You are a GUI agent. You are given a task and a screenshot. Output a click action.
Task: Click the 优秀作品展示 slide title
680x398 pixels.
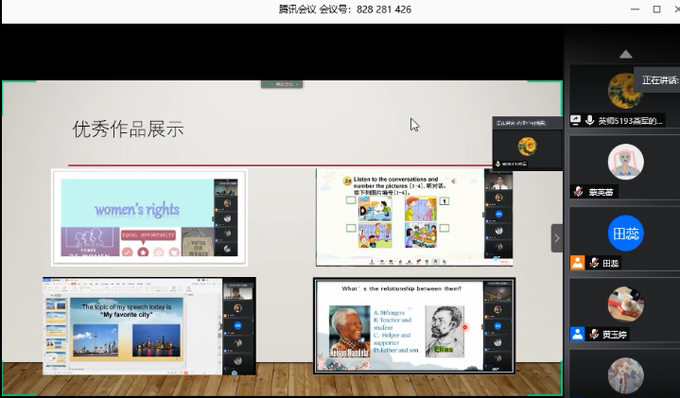[x=128, y=129]
